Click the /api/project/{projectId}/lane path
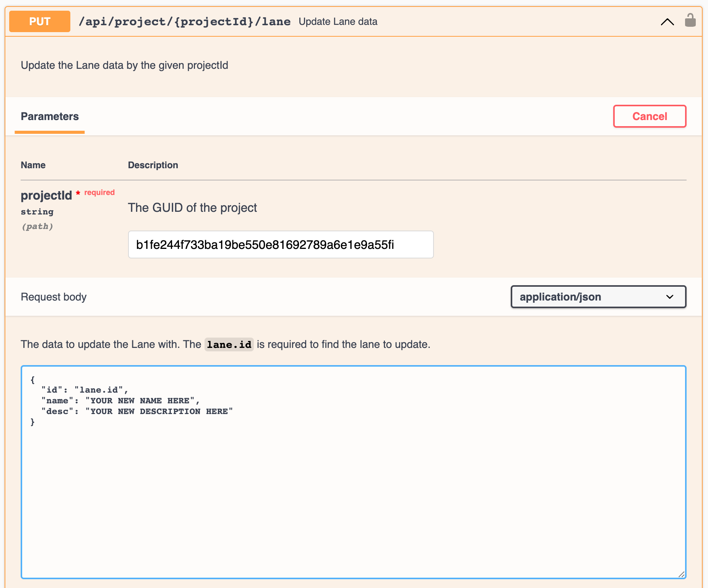 [184, 21]
